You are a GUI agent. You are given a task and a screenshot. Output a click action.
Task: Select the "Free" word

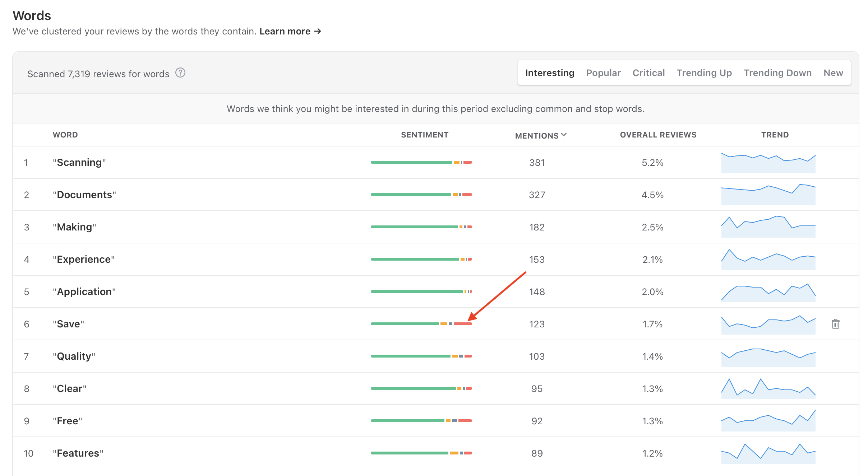coord(68,421)
